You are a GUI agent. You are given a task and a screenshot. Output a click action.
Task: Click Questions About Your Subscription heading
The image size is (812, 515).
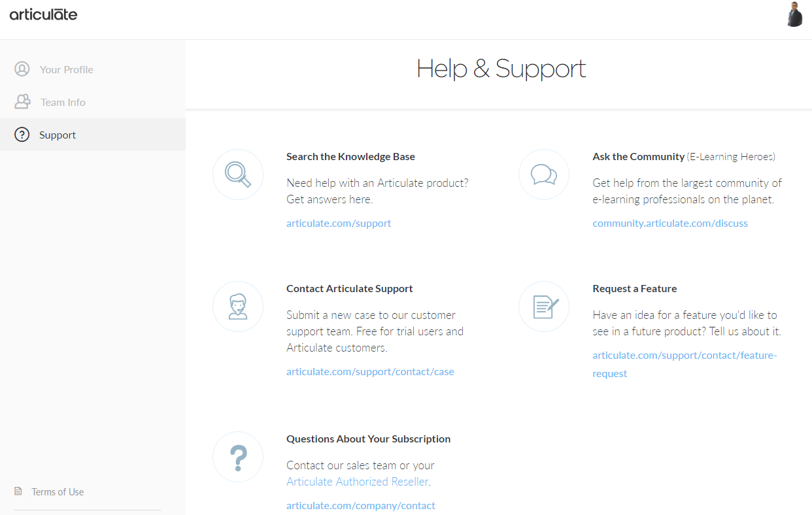pos(368,439)
